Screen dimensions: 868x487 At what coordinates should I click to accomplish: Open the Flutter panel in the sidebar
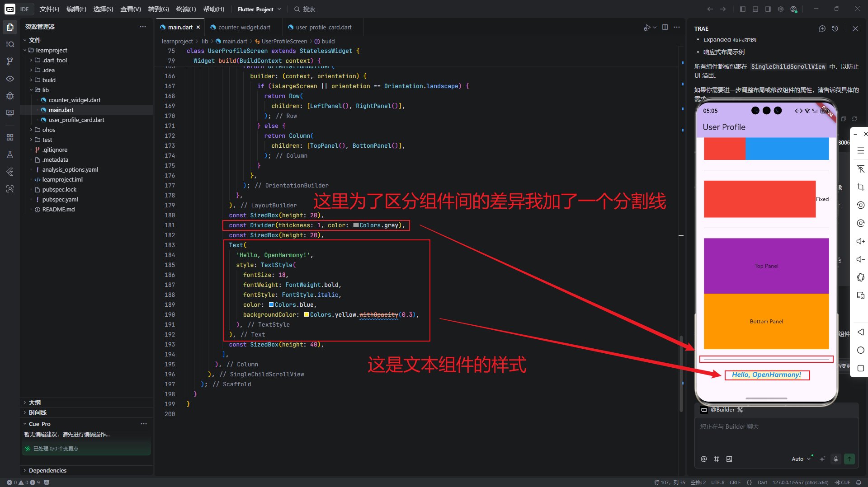click(10, 172)
